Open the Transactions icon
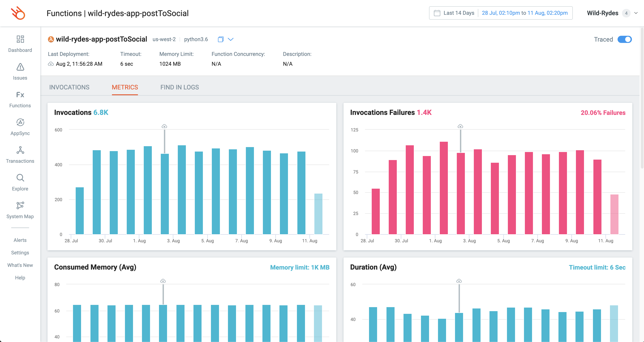644x342 pixels. pos(20,150)
